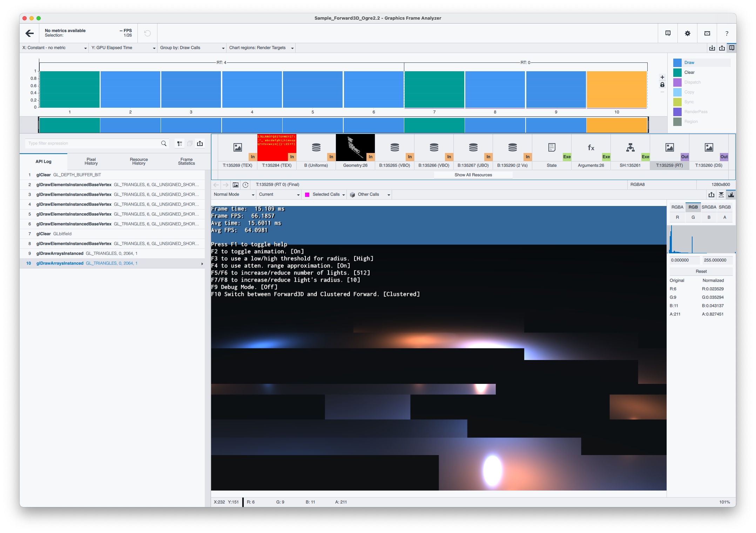Open the Current dropdown
756x533 pixels.
[279, 195]
